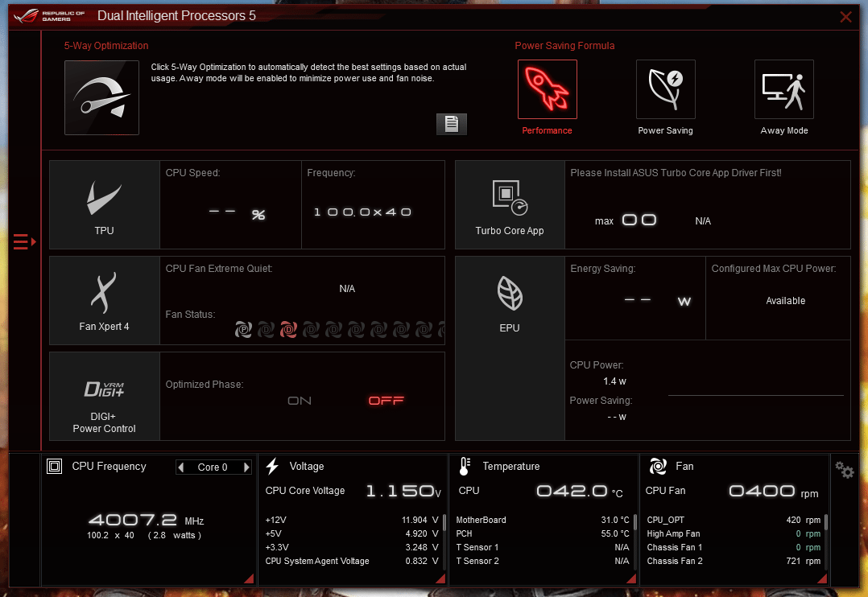Viewport: 868px width, 597px height.
Task: Click the "100.0x40" frequency value
Action: tap(362, 212)
